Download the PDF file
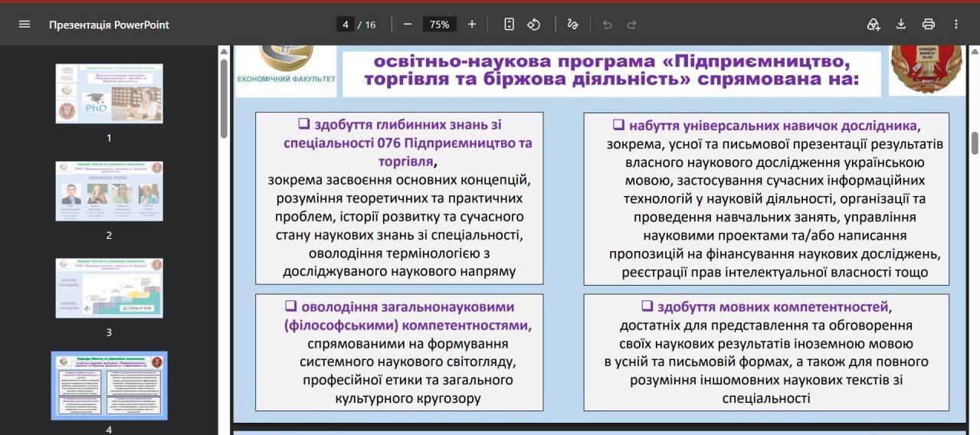Image resolution: width=980 pixels, height=435 pixels. tap(901, 25)
